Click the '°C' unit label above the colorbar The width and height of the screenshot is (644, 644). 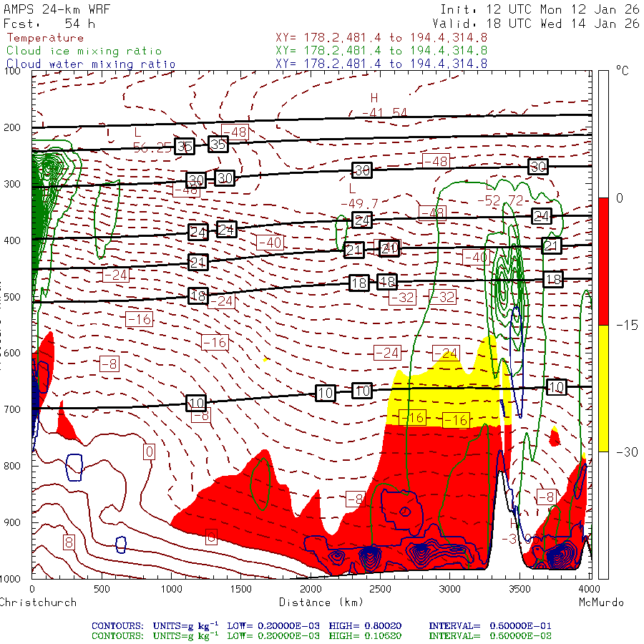(x=623, y=71)
